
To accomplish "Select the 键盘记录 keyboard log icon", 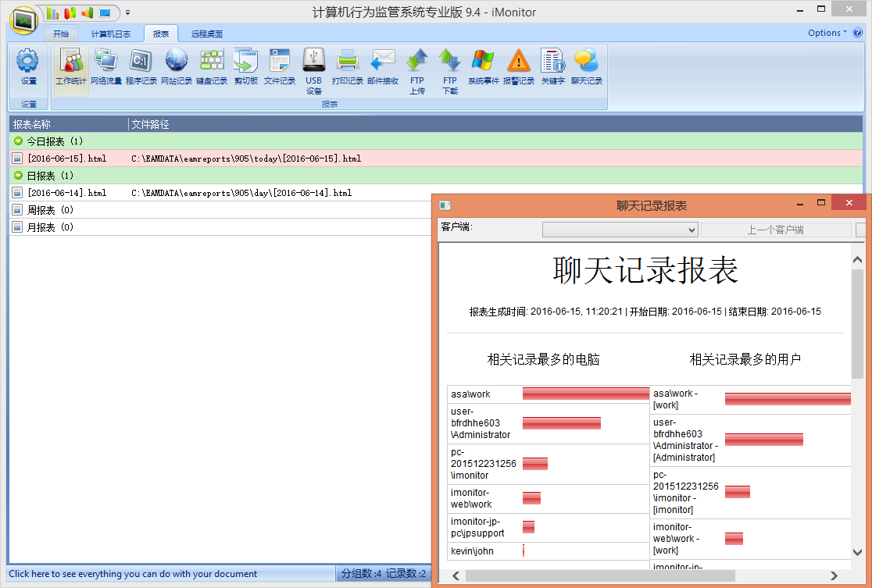I will pos(211,66).
